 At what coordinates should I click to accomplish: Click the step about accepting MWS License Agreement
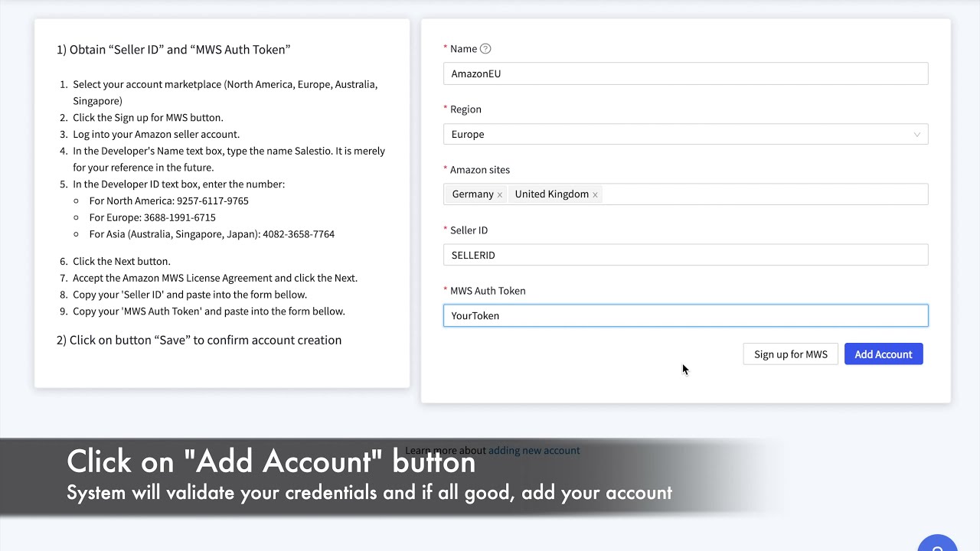click(x=215, y=278)
